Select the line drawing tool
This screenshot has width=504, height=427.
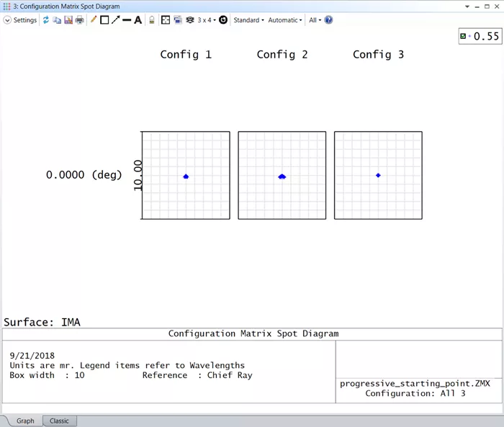click(127, 20)
